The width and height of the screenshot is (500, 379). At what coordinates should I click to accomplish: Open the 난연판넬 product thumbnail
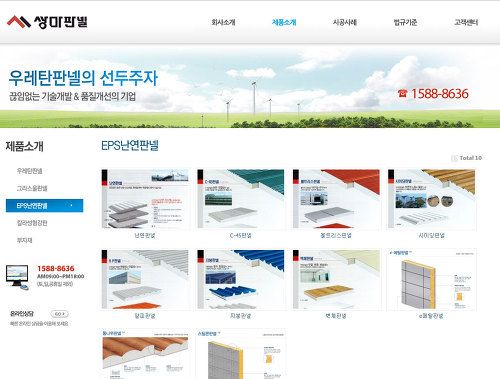click(145, 199)
